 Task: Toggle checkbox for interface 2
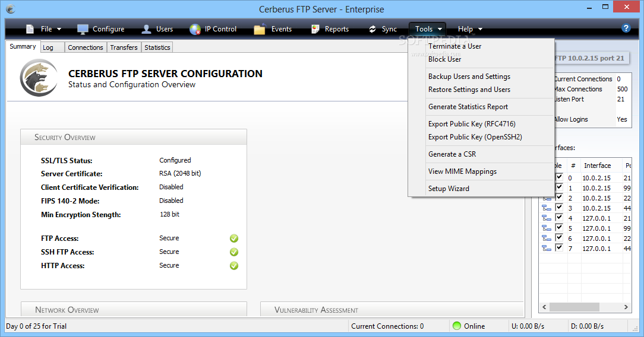pyautogui.click(x=559, y=197)
